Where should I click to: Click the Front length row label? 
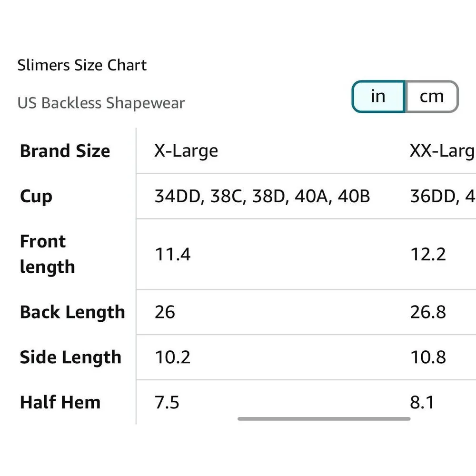[x=47, y=254]
